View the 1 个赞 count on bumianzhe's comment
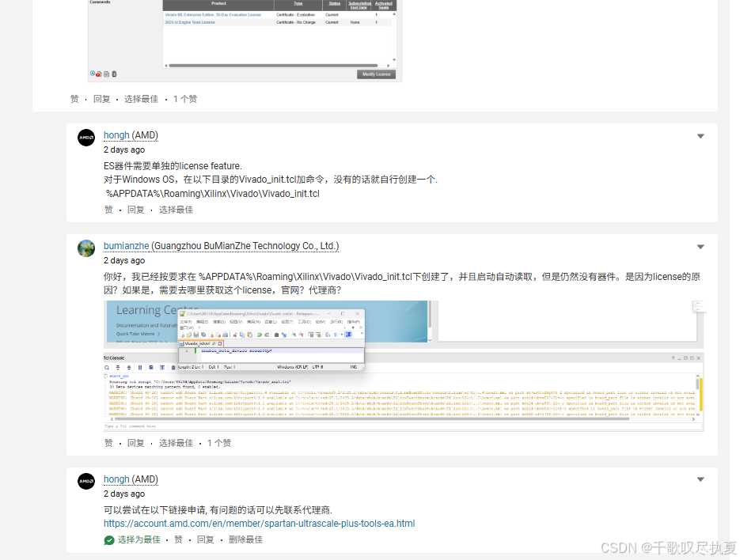Screen dimensions: 740x560 [219, 443]
